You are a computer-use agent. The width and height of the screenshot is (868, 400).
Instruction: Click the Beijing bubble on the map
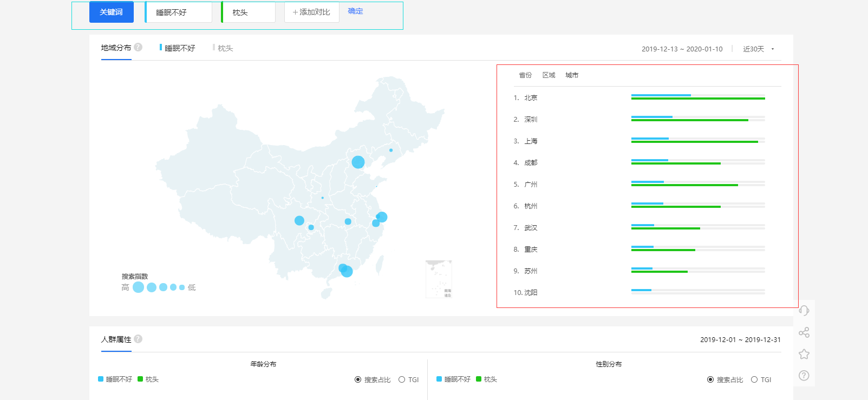358,162
